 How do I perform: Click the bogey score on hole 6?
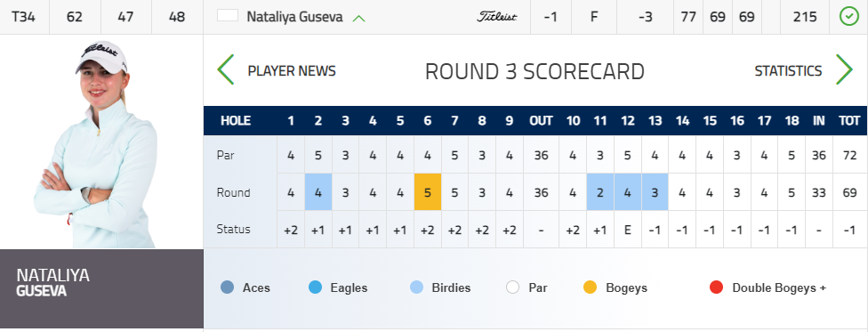pyautogui.click(x=428, y=192)
